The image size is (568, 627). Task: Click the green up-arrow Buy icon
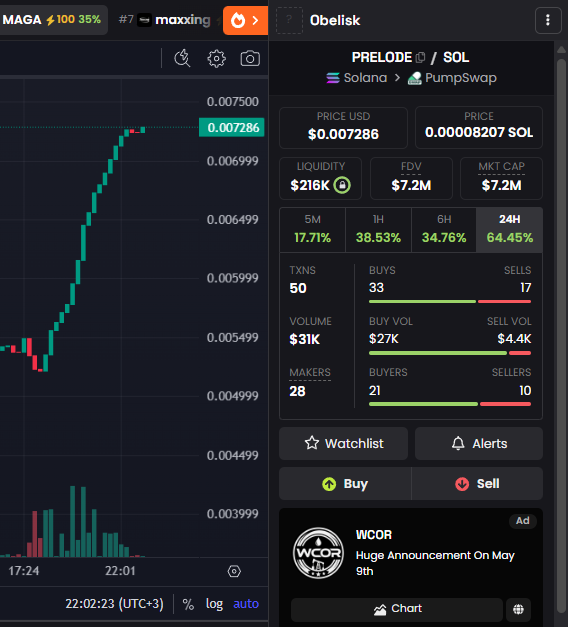click(x=329, y=484)
